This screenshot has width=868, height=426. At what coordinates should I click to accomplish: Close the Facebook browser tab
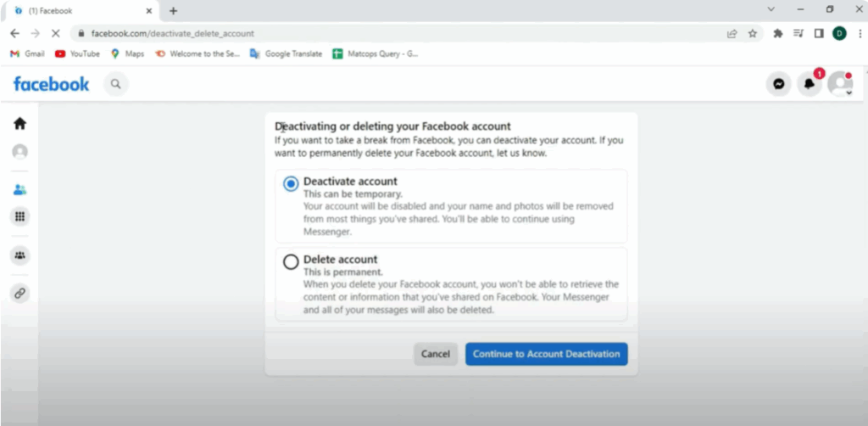[x=149, y=10]
